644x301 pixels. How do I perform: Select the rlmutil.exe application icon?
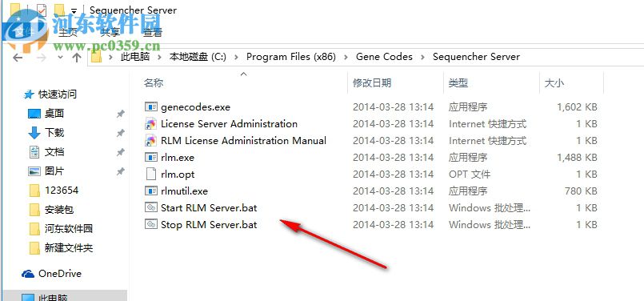click(x=151, y=191)
